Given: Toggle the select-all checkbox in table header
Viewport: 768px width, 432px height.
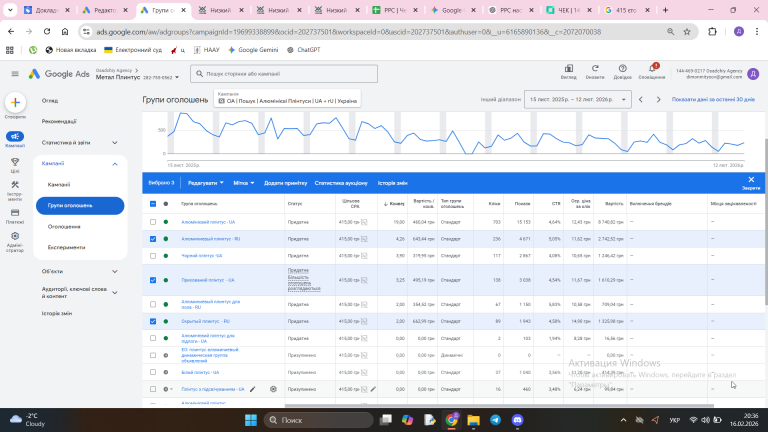Looking at the screenshot, I should tap(153, 203).
